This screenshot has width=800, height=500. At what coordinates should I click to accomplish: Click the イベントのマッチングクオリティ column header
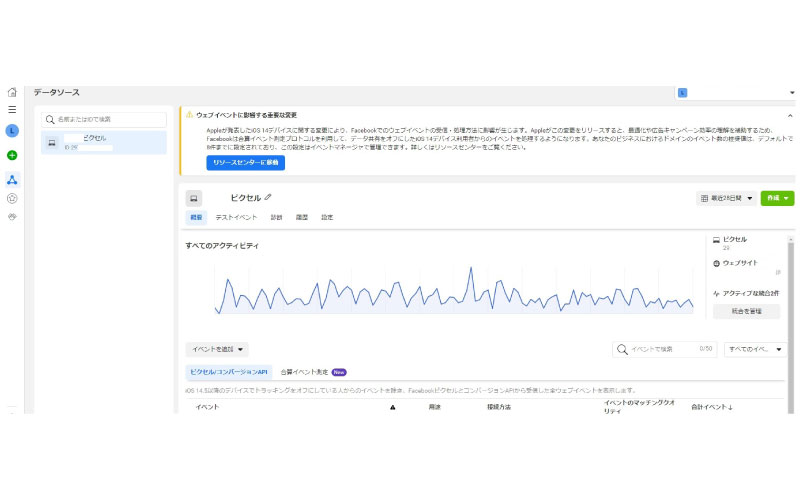click(x=639, y=407)
